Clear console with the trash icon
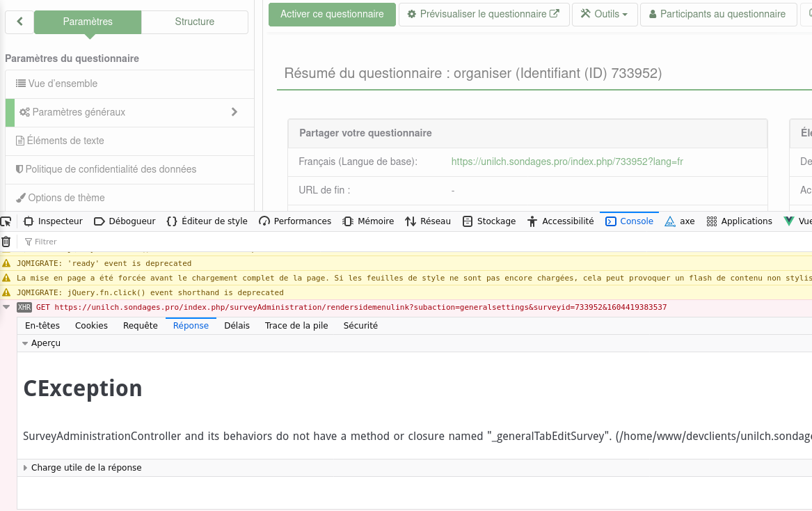Viewport: 812px width, 511px height. point(6,242)
